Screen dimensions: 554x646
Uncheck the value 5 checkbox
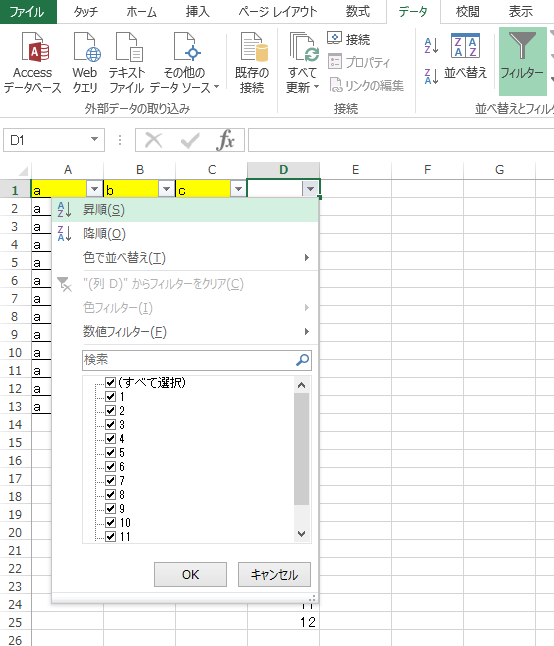coord(110,452)
